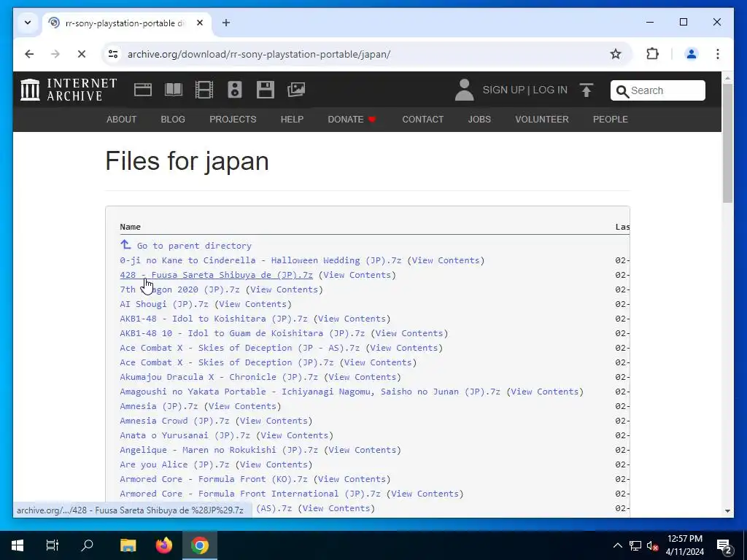
Task: Open the Software floppy-disk icon
Action: 266,90
